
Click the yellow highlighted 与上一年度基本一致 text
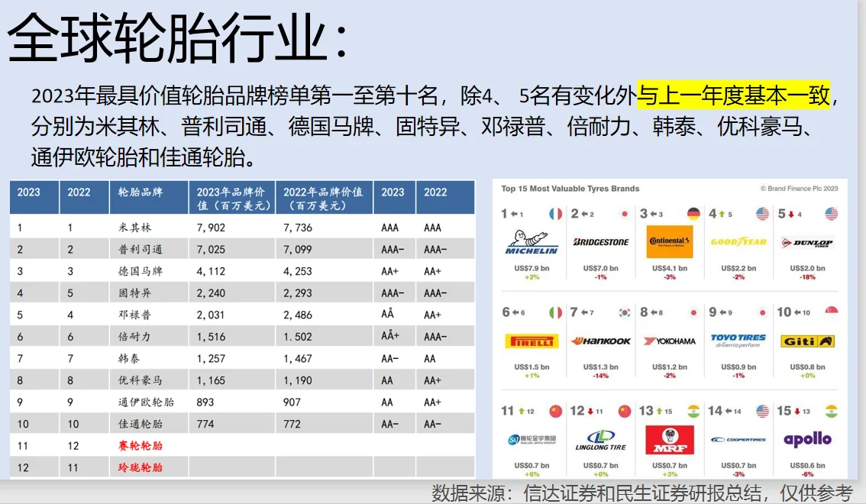click(x=733, y=95)
